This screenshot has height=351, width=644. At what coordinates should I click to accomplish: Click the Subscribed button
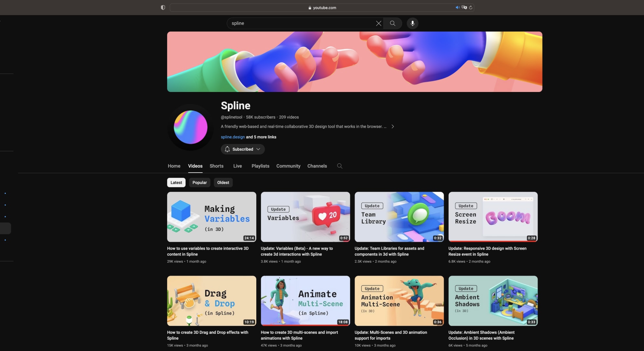(x=242, y=149)
